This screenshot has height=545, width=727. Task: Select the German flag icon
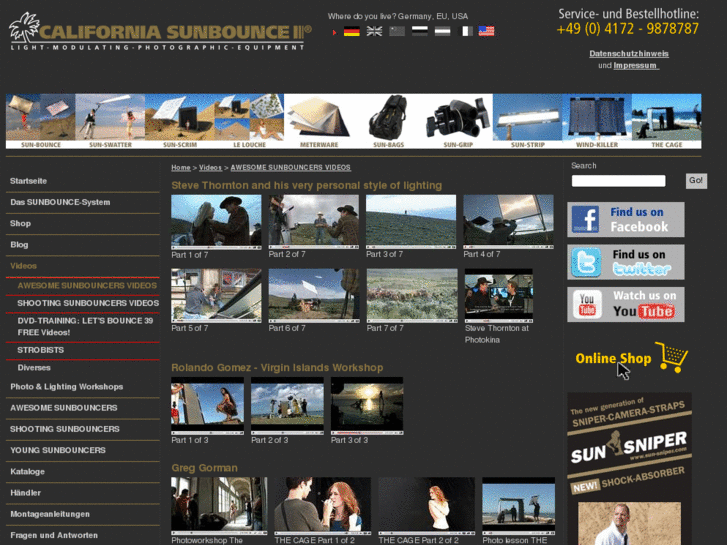(x=351, y=32)
